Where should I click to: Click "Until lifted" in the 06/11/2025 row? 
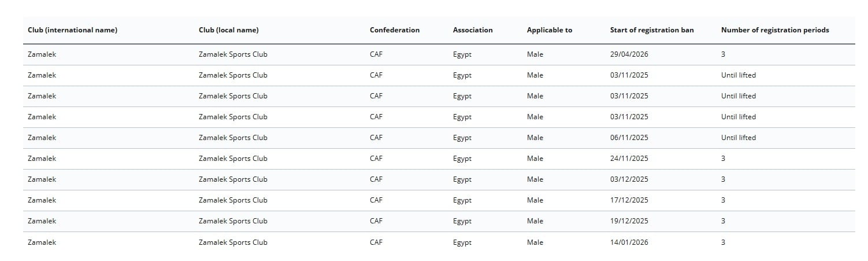[x=739, y=138]
